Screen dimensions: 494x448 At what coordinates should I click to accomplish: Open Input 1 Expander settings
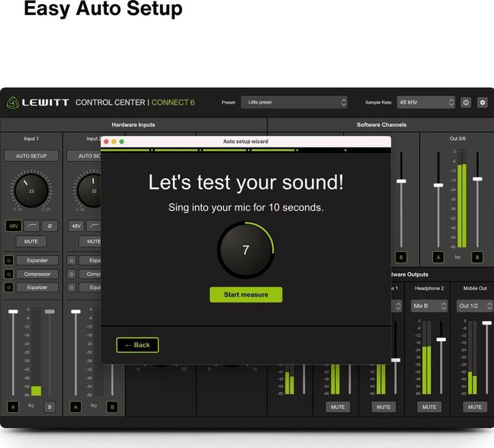[x=37, y=260]
